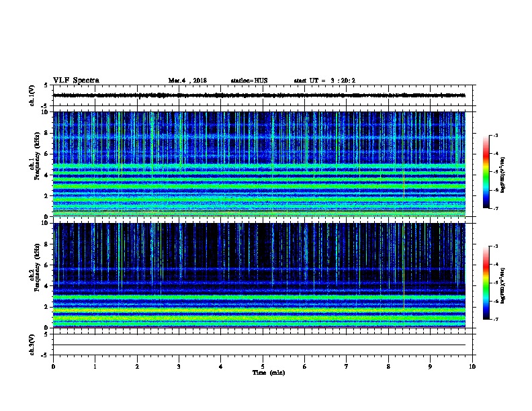Click the "5" tick on the time axis
532x411 pixels.
pos(263,367)
